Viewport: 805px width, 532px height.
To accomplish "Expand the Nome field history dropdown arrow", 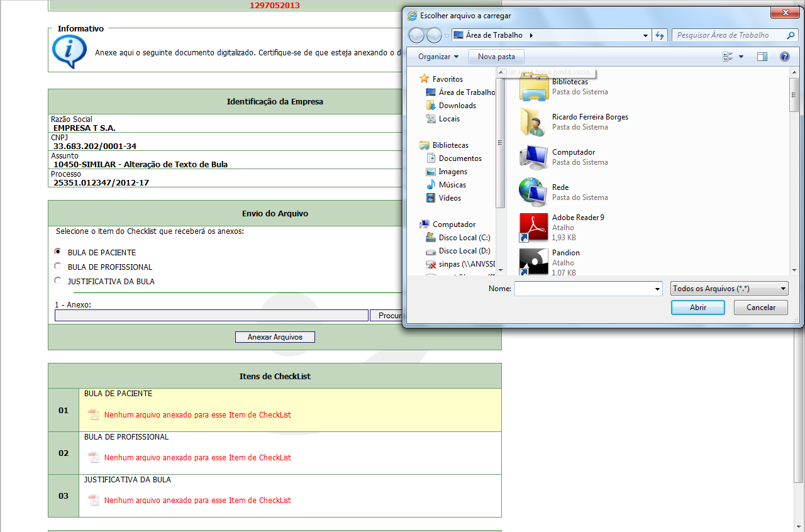I will tap(658, 289).
